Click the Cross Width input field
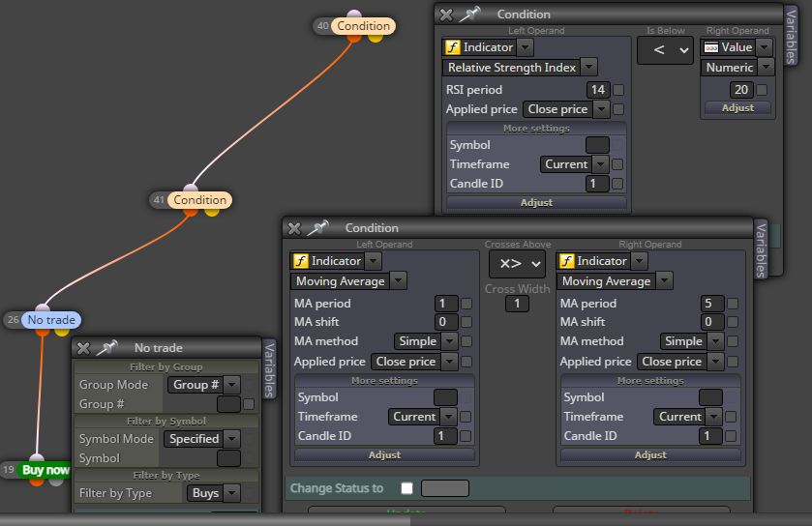This screenshot has width=812, height=526. pyautogui.click(x=517, y=304)
